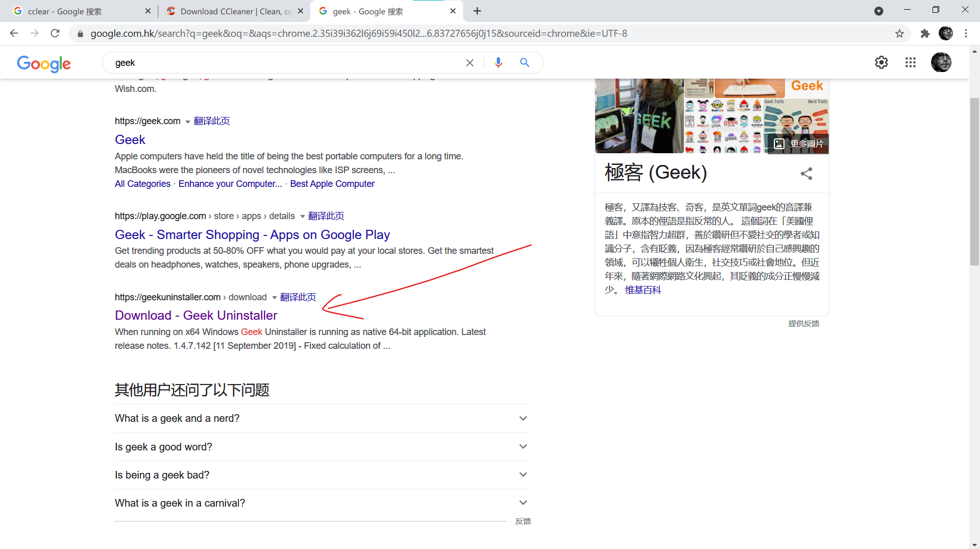This screenshot has width=980, height=549.
Task: Click the geek search input field
Action: (286, 63)
